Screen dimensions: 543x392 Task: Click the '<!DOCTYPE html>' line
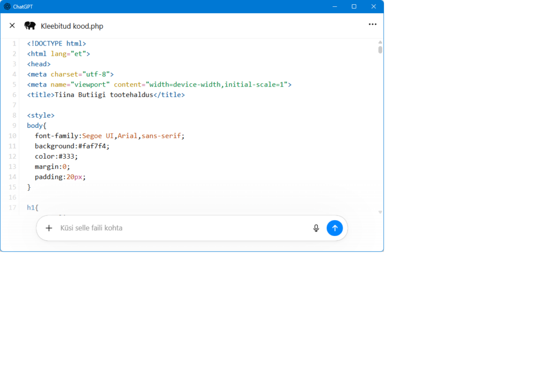click(56, 43)
